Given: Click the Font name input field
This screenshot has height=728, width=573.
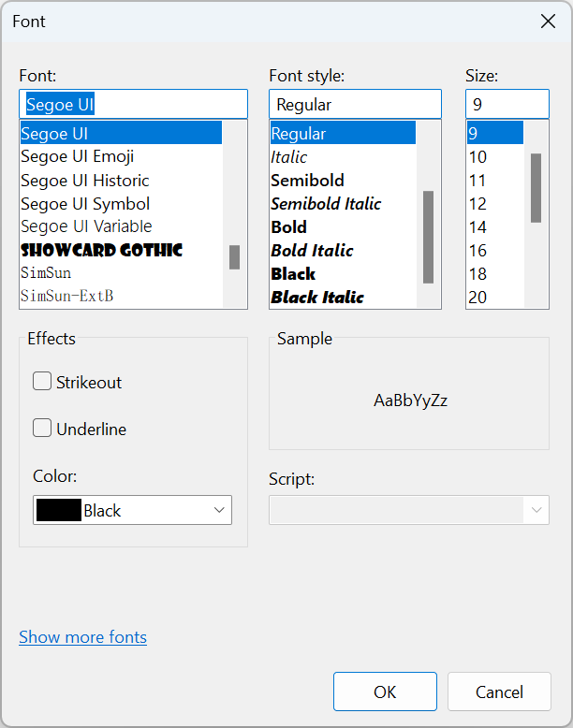Looking at the screenshot, I should point(133,104).
